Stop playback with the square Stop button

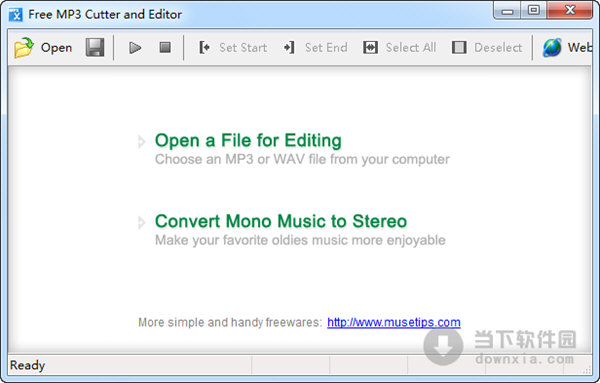click(165, 47)
